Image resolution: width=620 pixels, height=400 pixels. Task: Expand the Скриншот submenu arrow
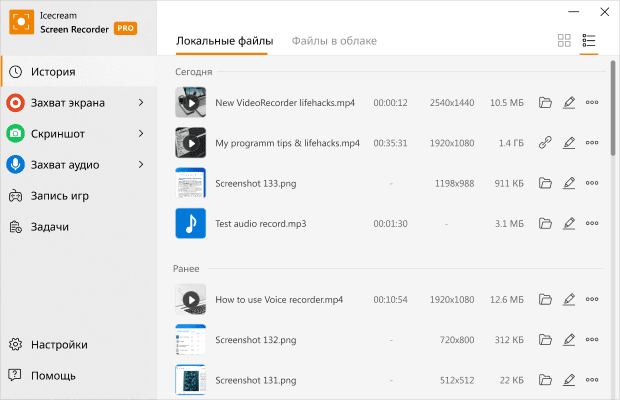click(x=141, y=134)
